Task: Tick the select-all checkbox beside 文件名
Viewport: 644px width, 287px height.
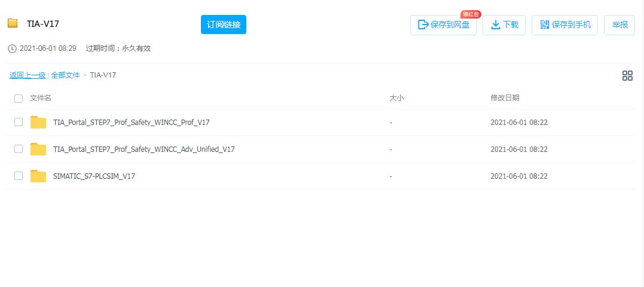Action: (x=19, y=98)
